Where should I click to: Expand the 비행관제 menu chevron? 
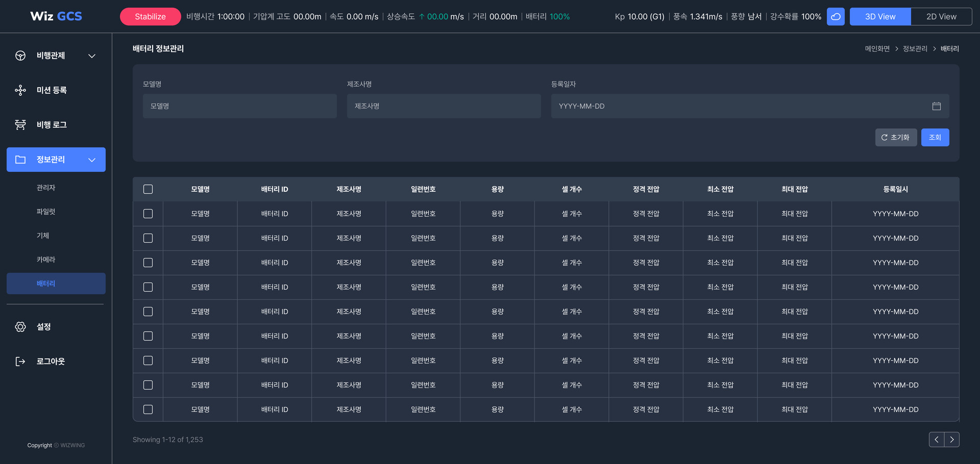(x=92, y=56)
